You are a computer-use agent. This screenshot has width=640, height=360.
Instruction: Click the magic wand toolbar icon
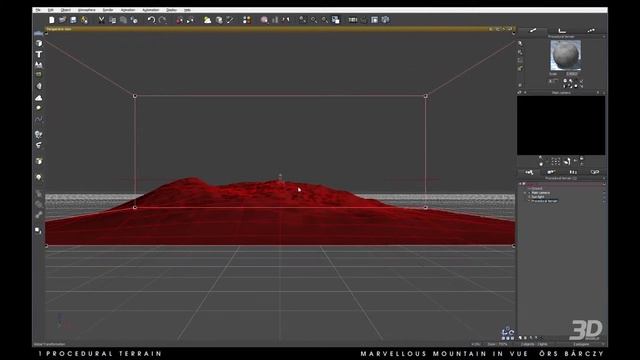[x=230, y=20]
